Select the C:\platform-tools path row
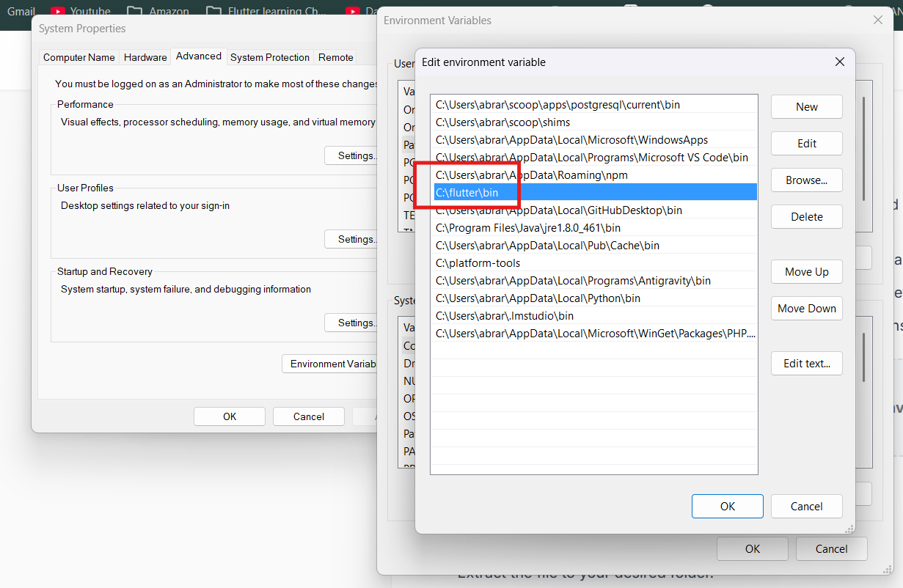 click(x=594, y=263)
